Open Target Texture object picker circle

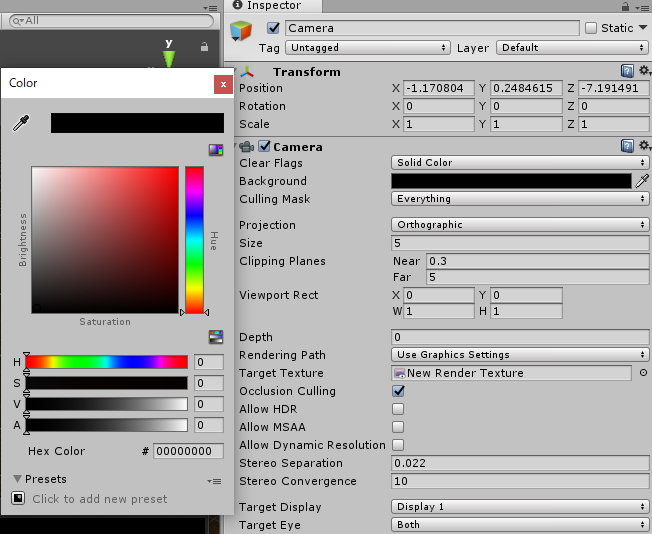pos(643,373)
